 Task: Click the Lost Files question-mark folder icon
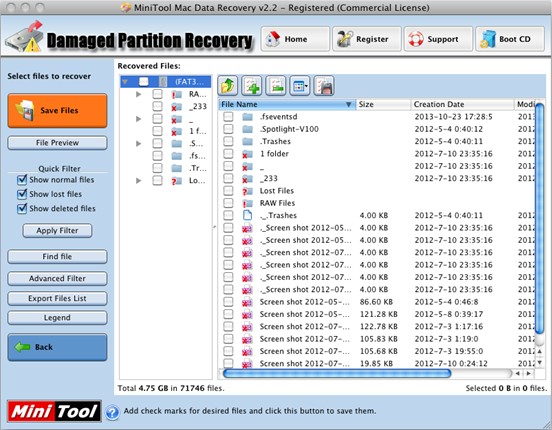pos(247,191)
